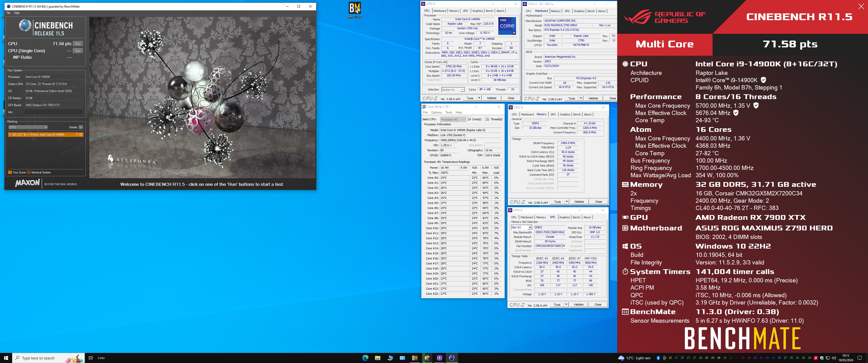Open the Tools dropdown arrow in CPU-Z Memory window

pos(567,202)
